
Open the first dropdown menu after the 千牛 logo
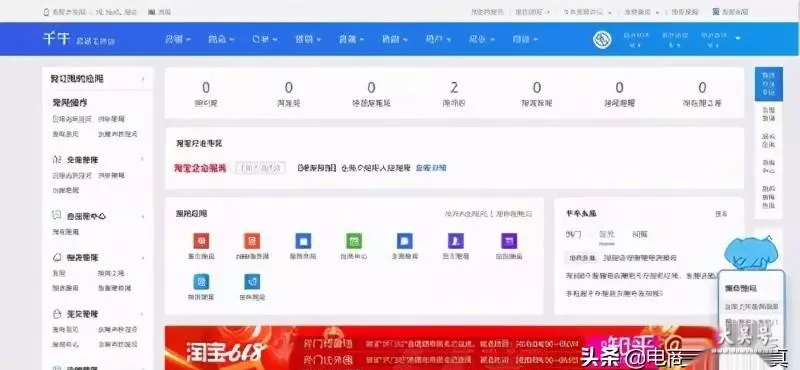pos(178,39)
